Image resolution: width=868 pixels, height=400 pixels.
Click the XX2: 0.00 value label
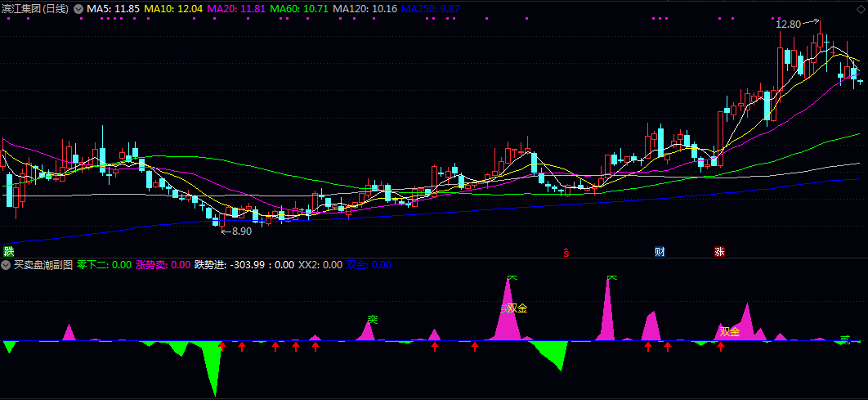pyautogui.click(x=320, y=265)
